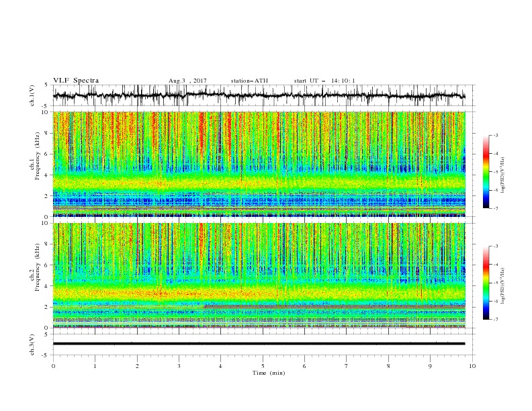Click the -7 label on ch.2 color bar
This screenshot has height=411, width=532.
495,320
